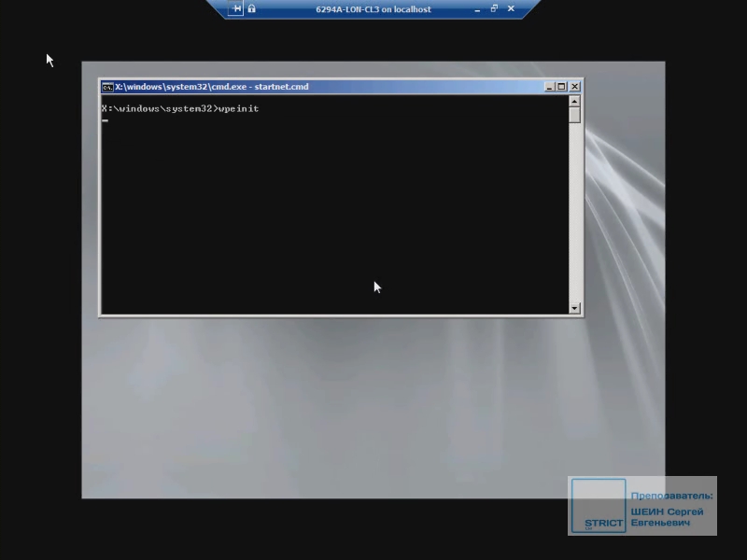Maximize the cmd.exe console window
The height and width of the screenshot is (560, 747).
click(x=562, y=87)
